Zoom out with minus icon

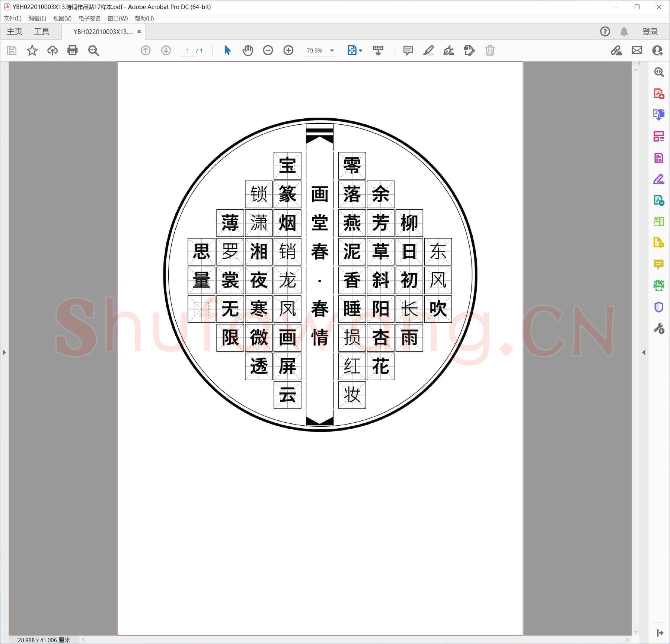tap(268, 50)
